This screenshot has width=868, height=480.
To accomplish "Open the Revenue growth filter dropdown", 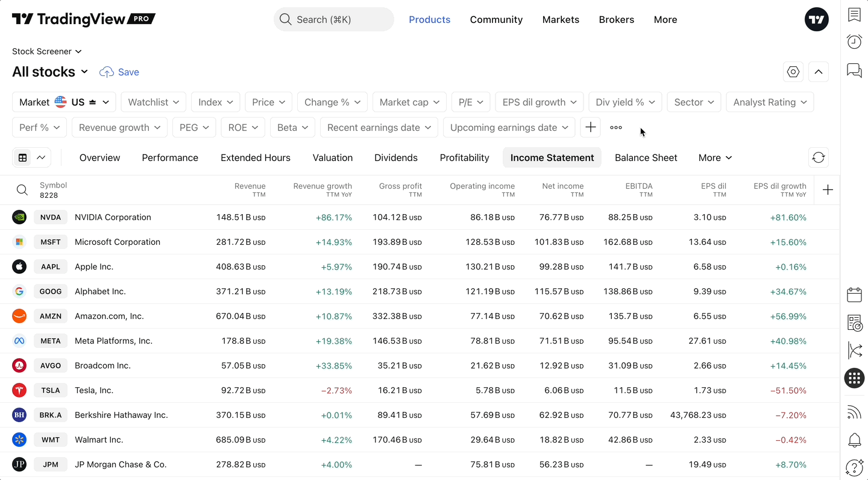I will 119,127.
